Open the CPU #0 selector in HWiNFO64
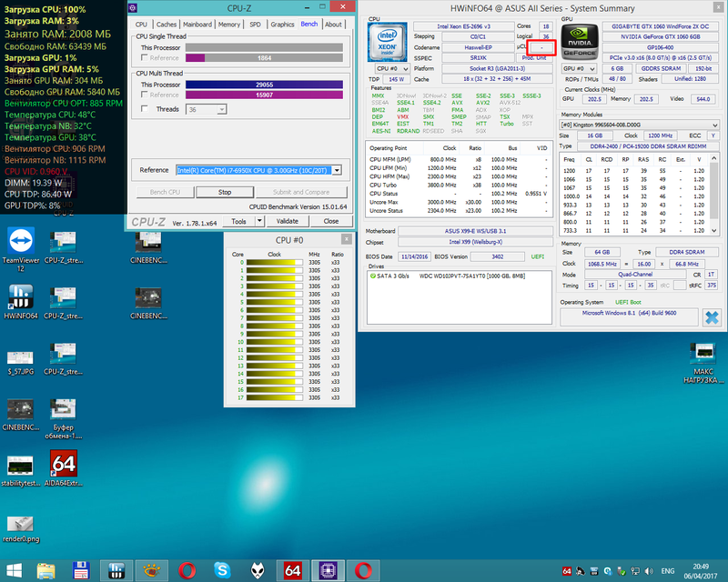The height and width of the screenshot is (582, 728). [392, 68]
